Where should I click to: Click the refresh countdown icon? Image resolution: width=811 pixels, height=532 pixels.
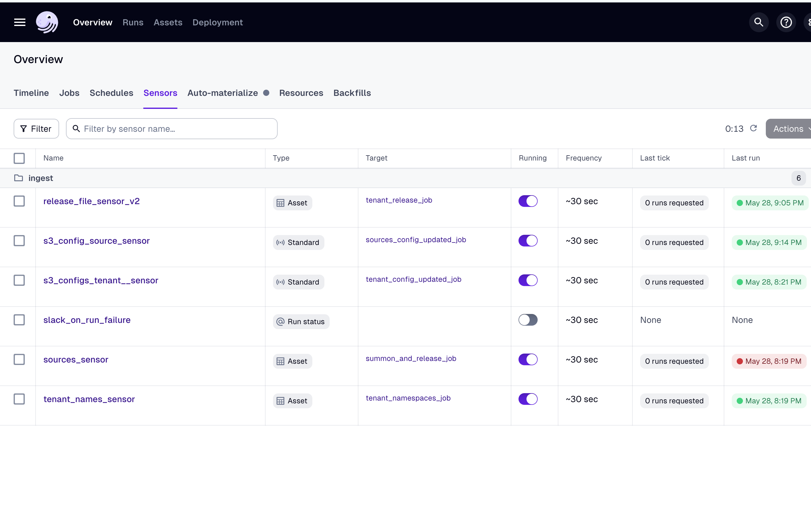[x=753, y=128]
